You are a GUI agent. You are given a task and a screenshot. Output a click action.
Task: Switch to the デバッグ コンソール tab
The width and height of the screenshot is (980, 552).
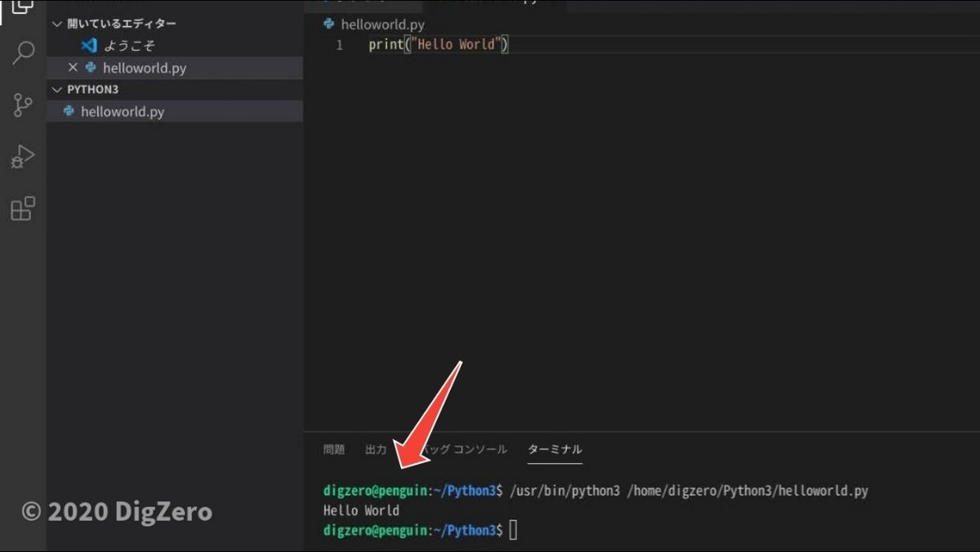coord(457,449)
